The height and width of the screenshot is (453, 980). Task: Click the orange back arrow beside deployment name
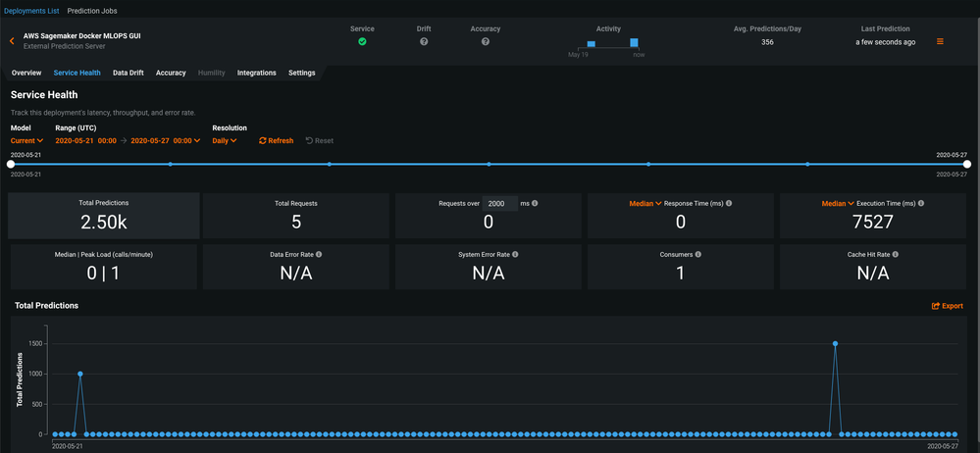(12, 41)
